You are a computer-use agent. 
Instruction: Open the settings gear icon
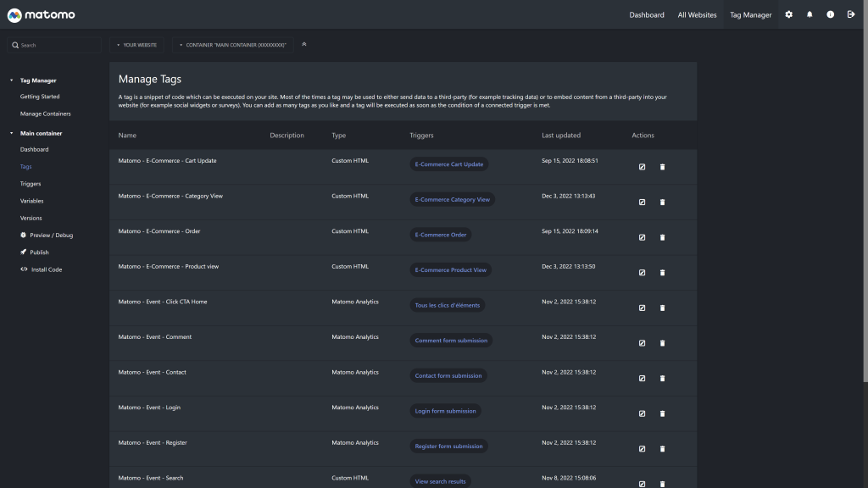[x=789, y=15]
